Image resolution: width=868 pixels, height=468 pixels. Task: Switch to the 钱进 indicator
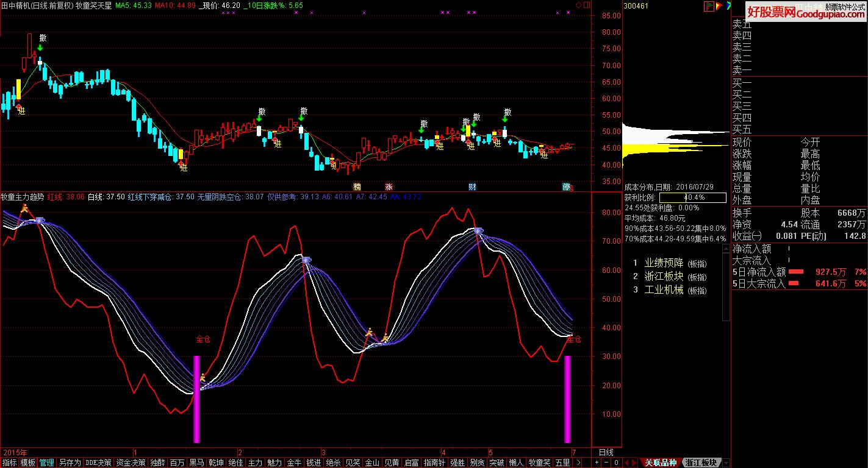pos(314,463)
